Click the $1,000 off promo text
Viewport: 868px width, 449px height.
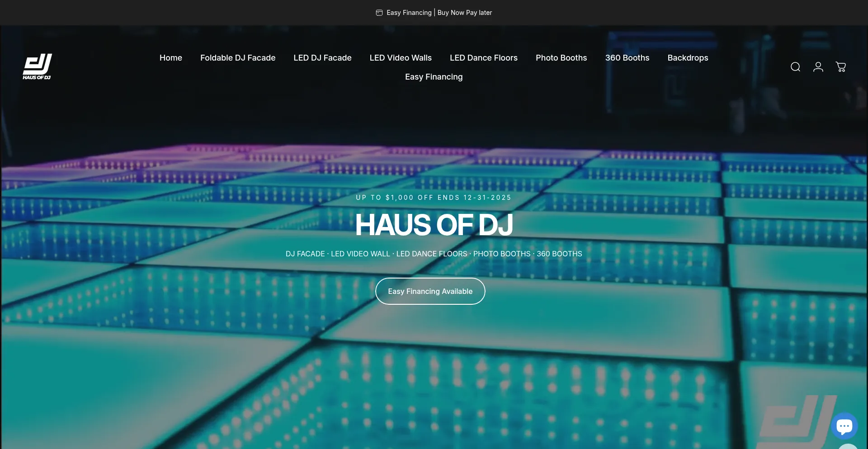(x=433, y=198)
